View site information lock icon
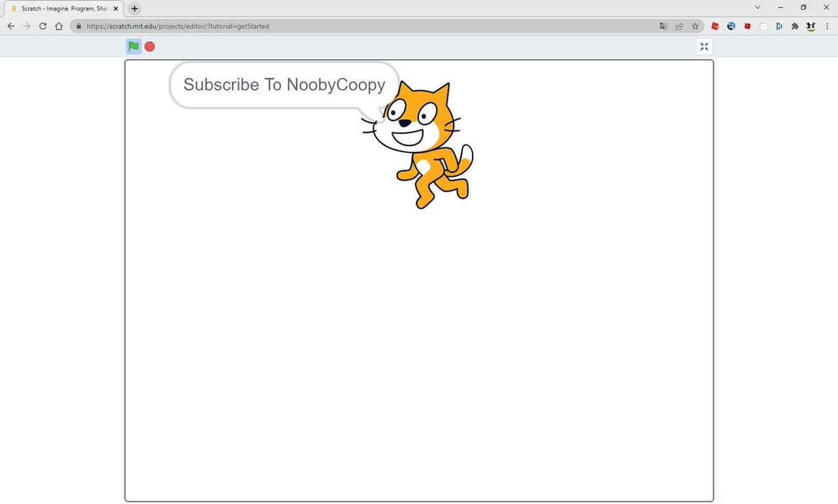This screenshot has width=838, height=504. (x=79, y=26)
